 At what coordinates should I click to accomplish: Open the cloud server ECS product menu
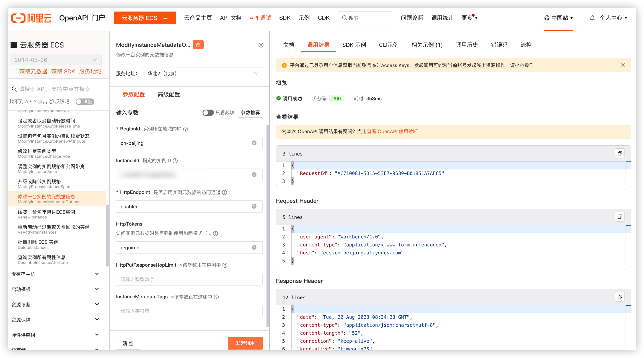click(145, 18)
